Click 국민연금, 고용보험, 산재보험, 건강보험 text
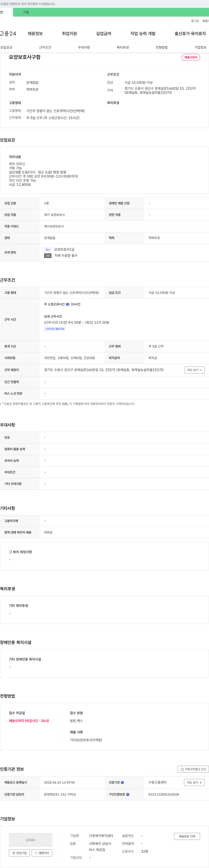 point(69,358)
